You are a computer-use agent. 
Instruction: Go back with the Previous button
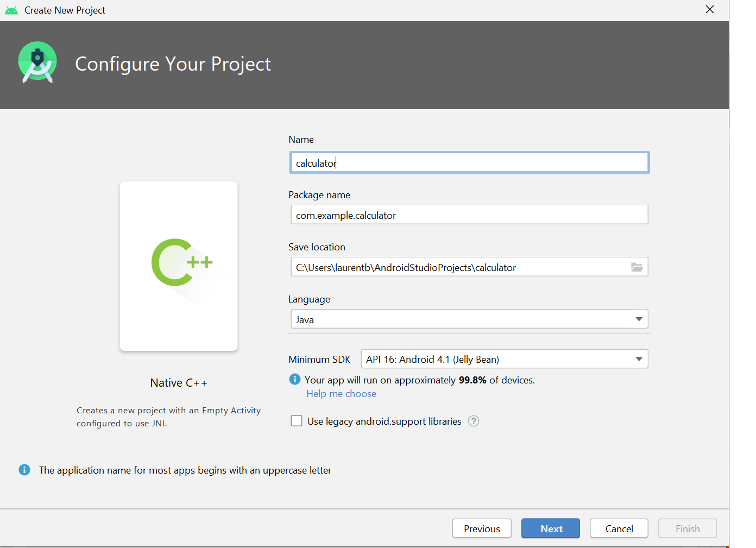(482, 528)
